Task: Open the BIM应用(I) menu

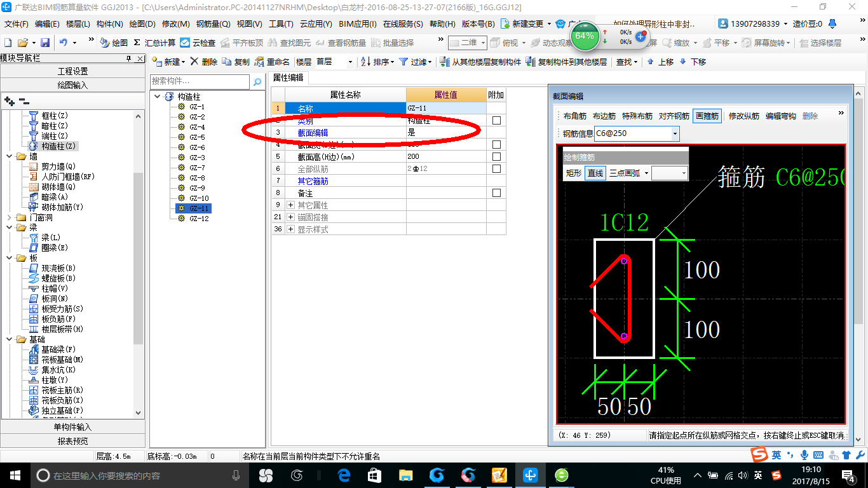Action: click(358, 24)
